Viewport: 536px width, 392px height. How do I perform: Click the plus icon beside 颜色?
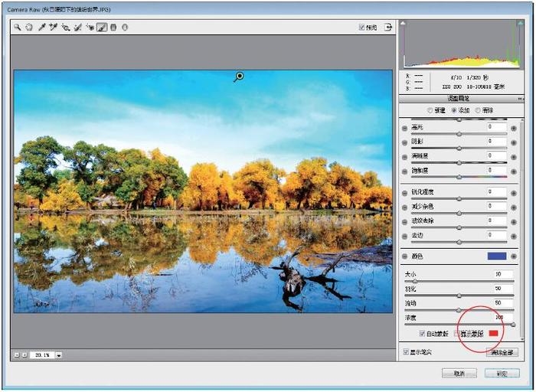pyautogui.click(x=514, y=256)
